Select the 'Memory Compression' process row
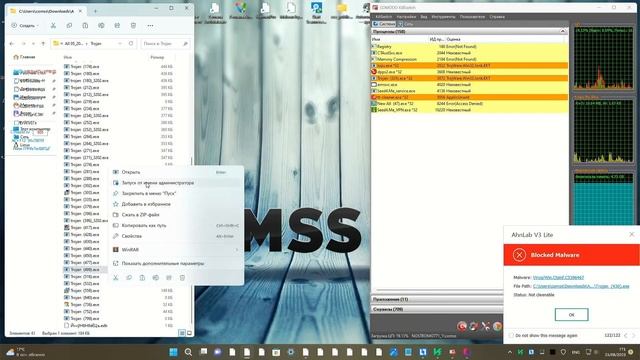The image size is (640, 360). click(x=469, y=59)
